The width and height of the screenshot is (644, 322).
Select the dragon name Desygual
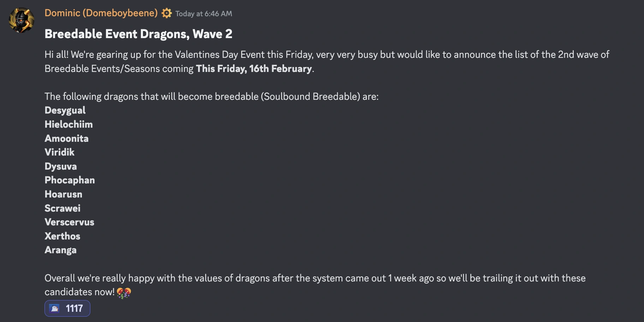click(x=65, y=110)
